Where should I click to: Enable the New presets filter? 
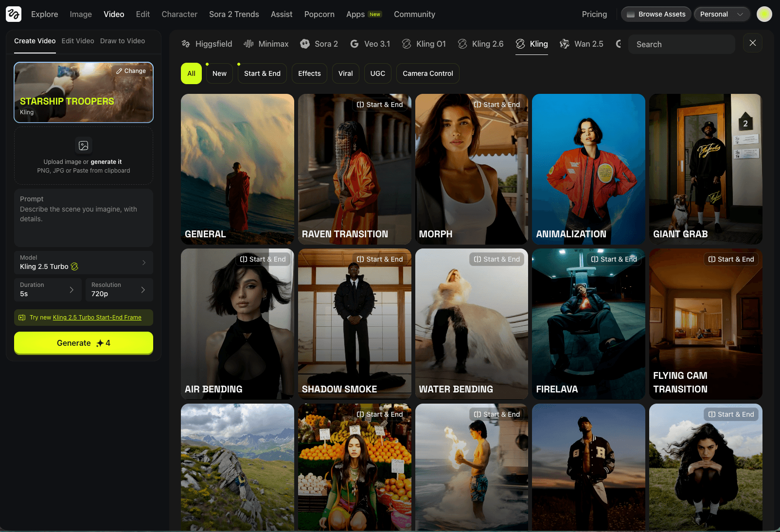pos(219,73)
